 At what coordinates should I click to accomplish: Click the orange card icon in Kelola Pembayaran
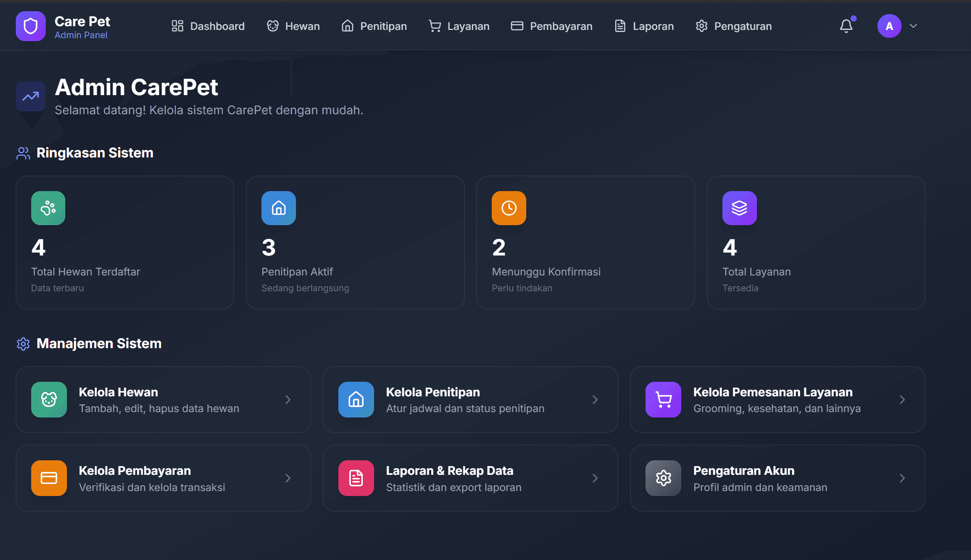pos(49,478)
